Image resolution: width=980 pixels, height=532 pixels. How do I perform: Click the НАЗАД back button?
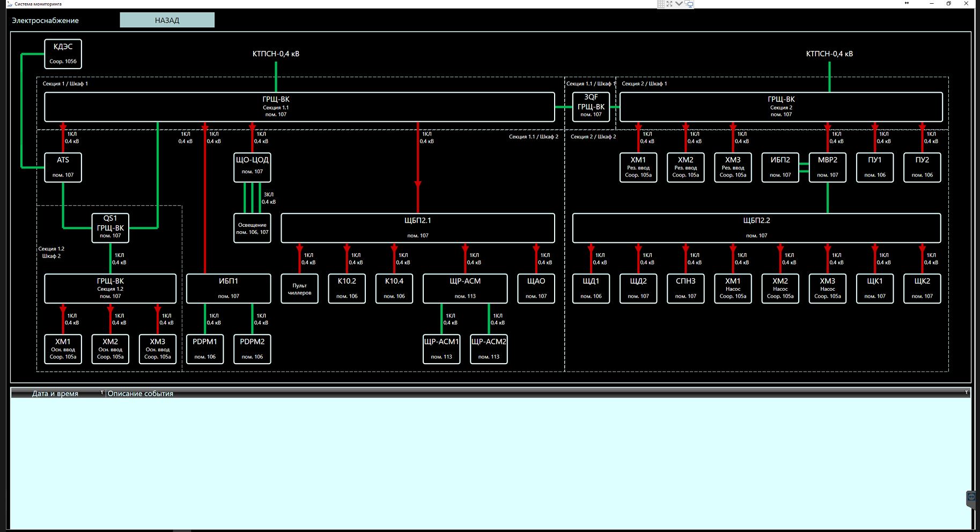tap(167, 20)
